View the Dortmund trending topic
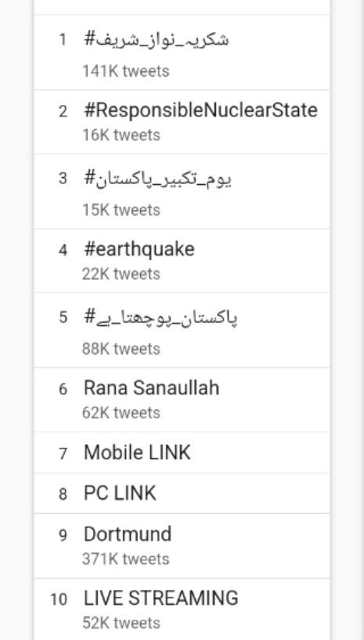Viewport: 364px width, 640px height. coord(128,534)
